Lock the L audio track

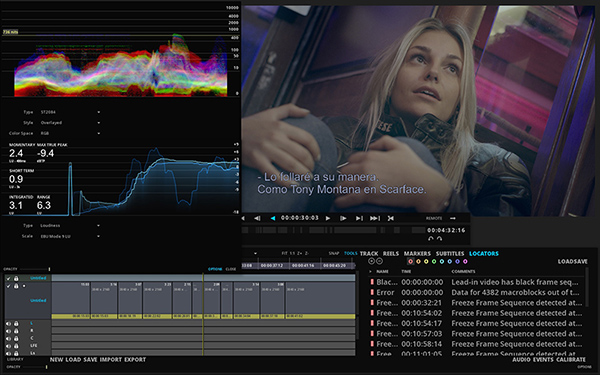16,324
